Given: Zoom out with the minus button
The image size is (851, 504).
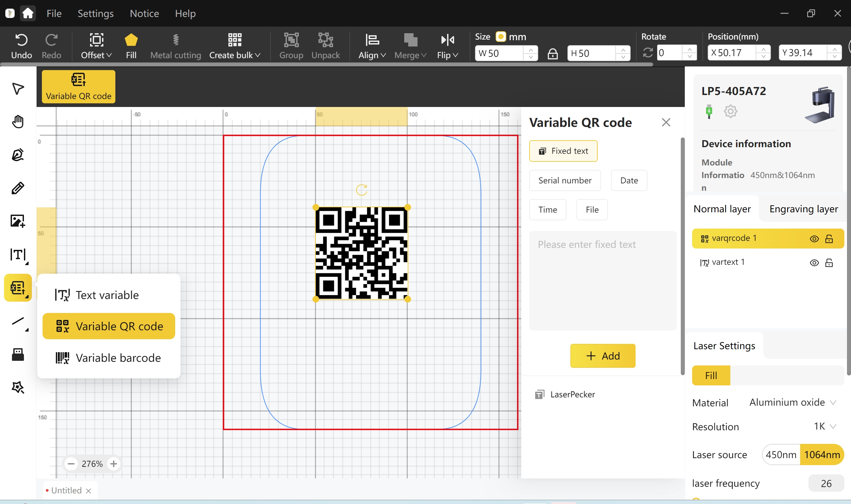Looking at the screenshot, I should [71, 463].
